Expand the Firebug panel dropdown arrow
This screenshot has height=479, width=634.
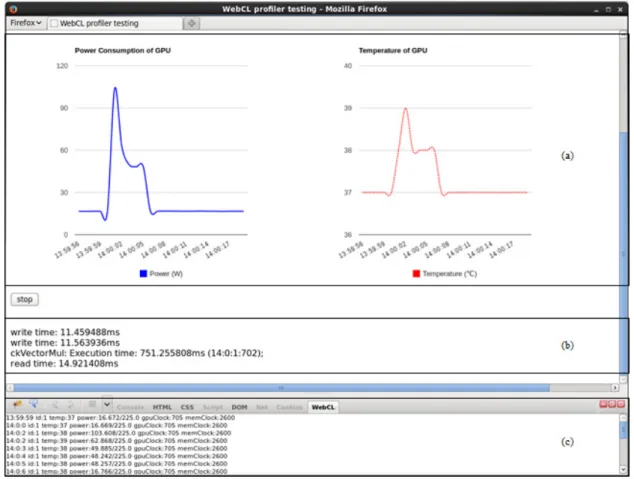click(107, 404)
